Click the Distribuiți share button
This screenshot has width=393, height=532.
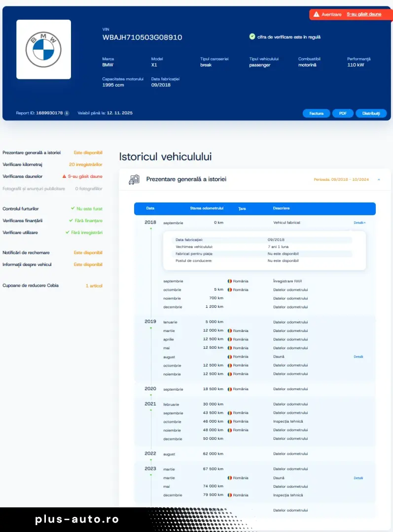[x=371, y=113]
